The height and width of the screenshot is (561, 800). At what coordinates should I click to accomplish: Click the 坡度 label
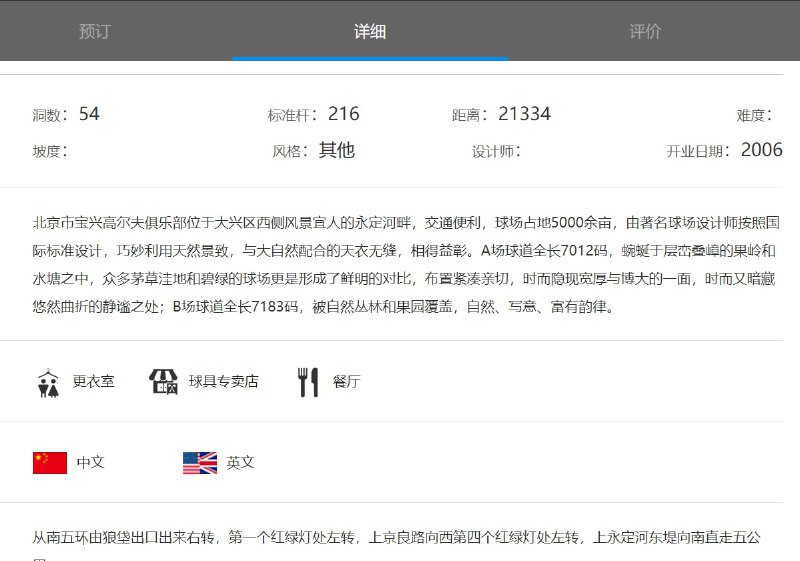[50, 151]
